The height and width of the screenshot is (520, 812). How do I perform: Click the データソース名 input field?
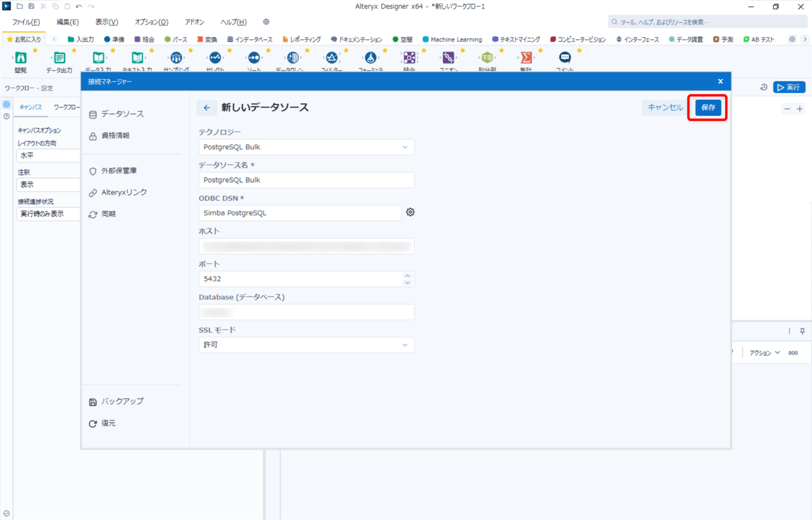[307, 180]
